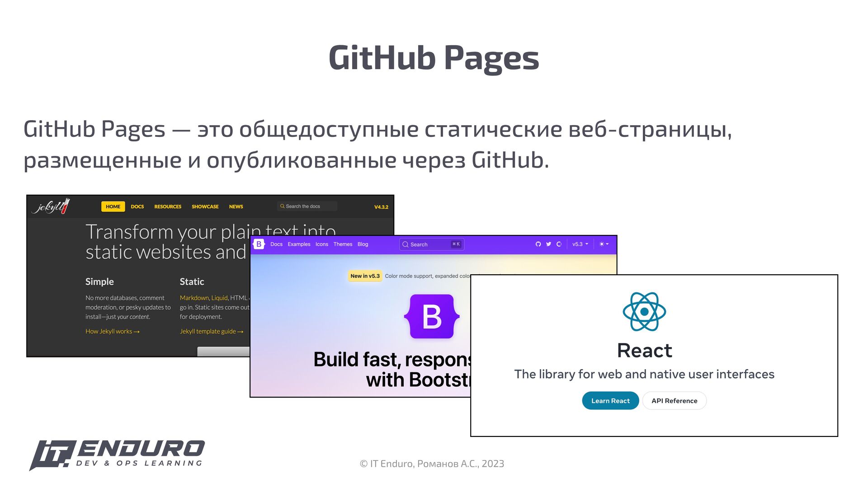Click the large Bootstrap B logo
Image resolution: width=868 pixels, height=488 pixels.
[432, 316]
